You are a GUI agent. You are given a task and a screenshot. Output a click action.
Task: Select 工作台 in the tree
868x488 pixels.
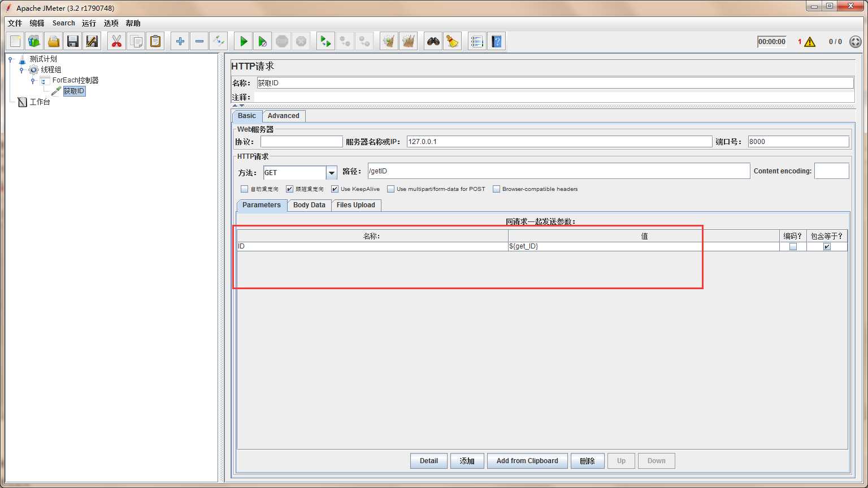coord(40,102)
